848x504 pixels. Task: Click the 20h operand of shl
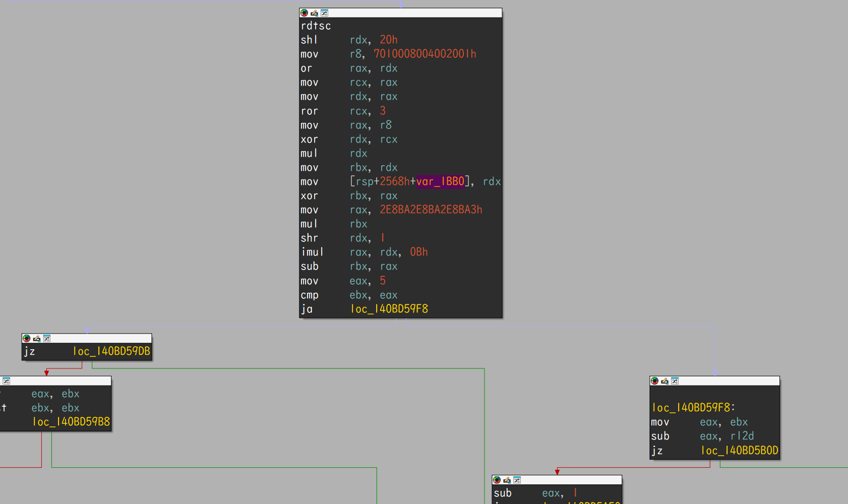pos(389,40)
